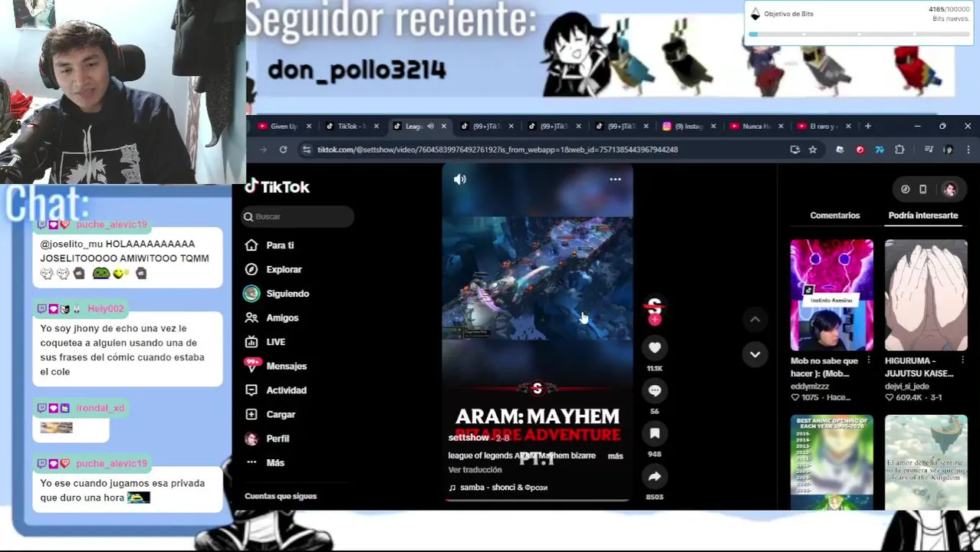
Task: Share the video with the arrow icon
Action: click(654, 477)
